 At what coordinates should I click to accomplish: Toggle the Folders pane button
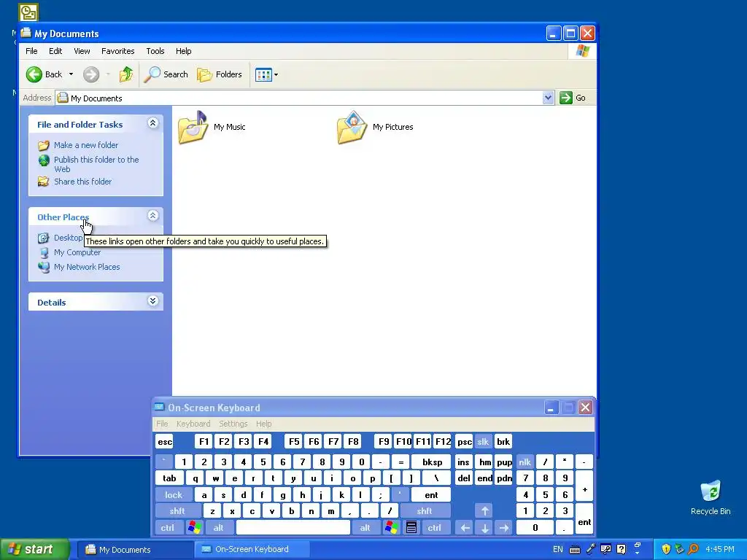tap(220, 74)
